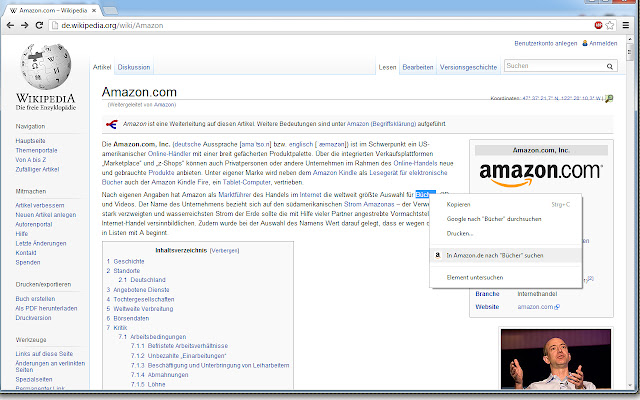Viewport: 640px width, 400px height.
Task: Collapse contents via Verbergen link
Action: point(224,251)
